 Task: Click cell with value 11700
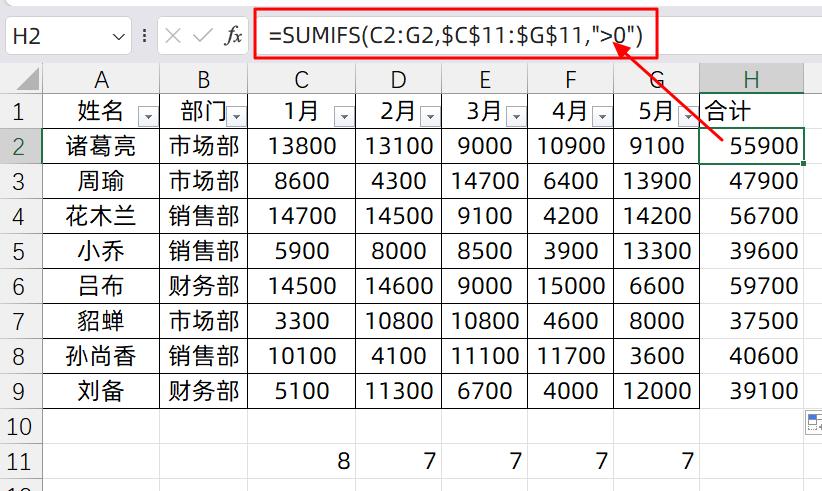point(570,356)
